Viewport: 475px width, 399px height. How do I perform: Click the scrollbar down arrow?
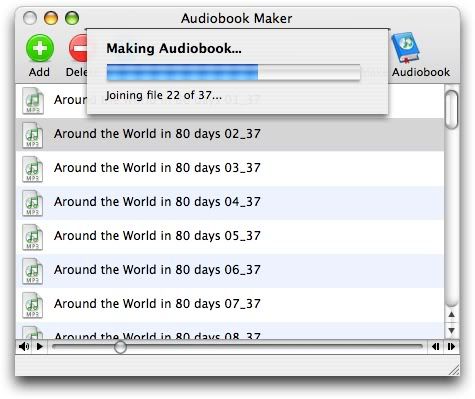pos(452,330)
